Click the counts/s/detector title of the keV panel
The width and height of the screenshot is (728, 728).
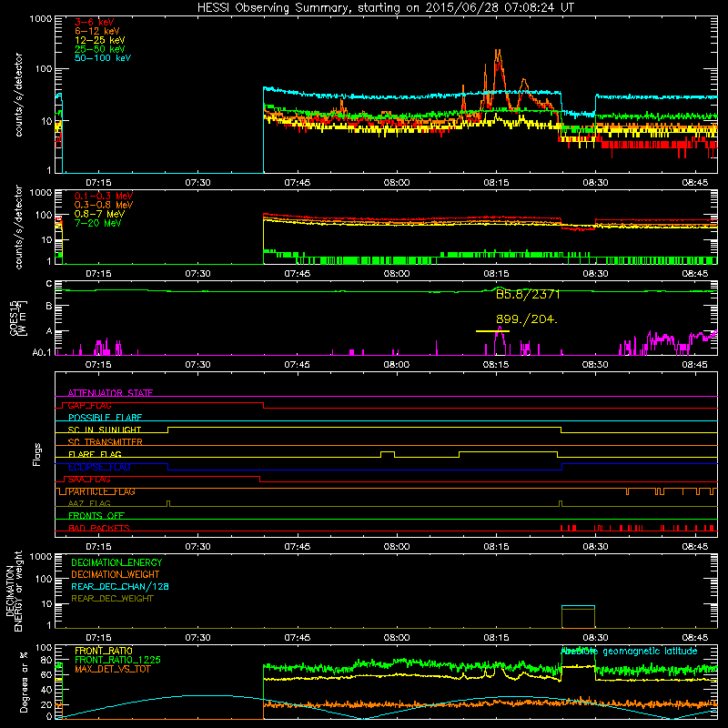click(x=18, y=95)
